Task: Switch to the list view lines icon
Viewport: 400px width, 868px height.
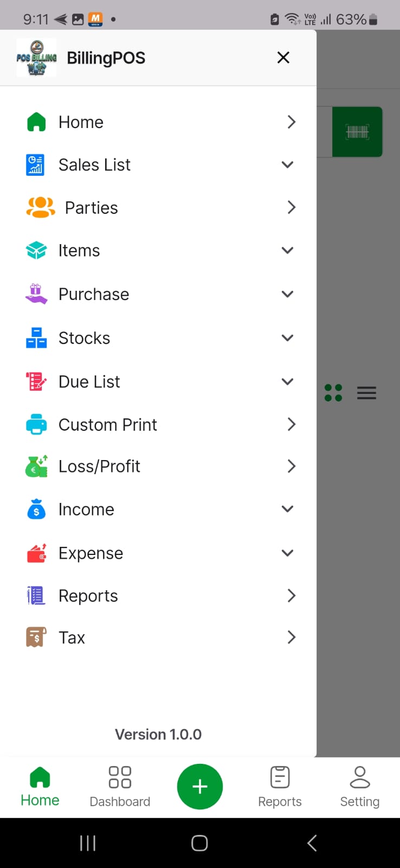Action: click(x=367, y=393)
